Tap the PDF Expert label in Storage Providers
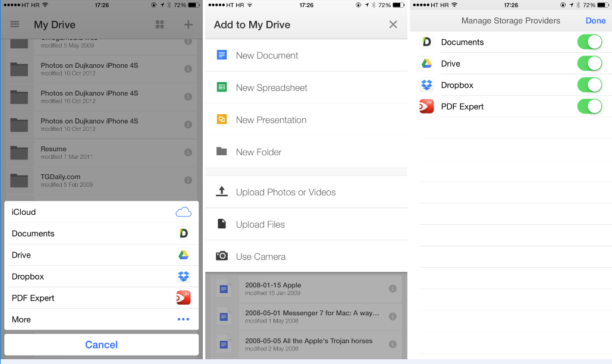Viewport: 612px width, 364px height. 462,106
